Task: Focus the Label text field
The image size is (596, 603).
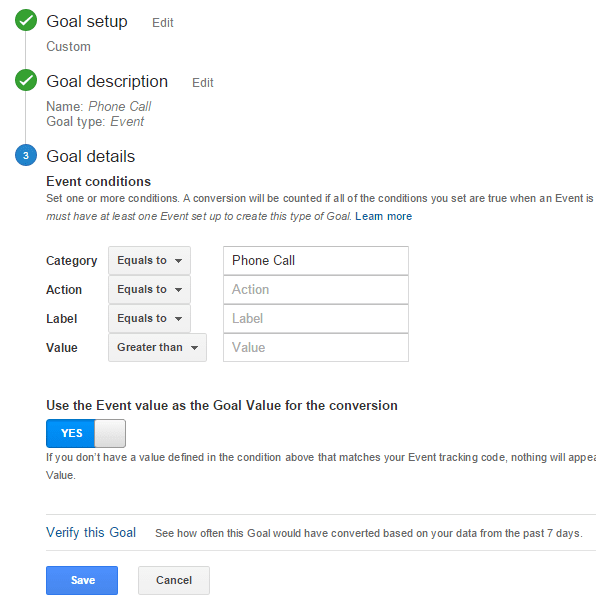Action: (316, 318)
